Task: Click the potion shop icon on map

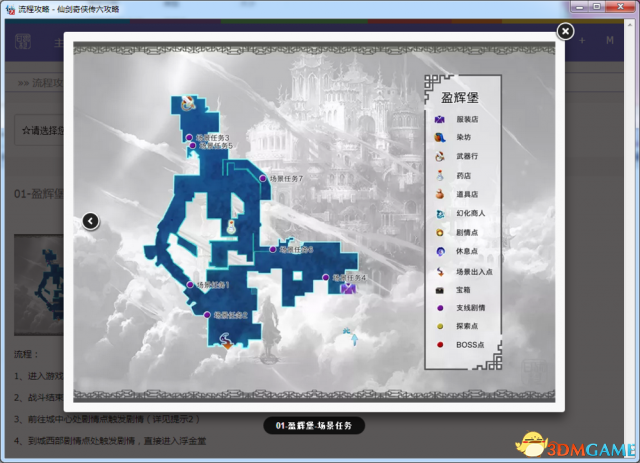Action: click(x=231, y=227)
